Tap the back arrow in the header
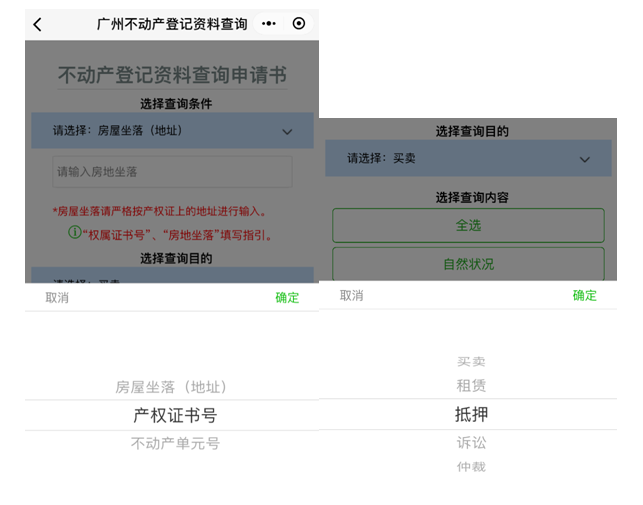The width and height of the screenshot is (643, 505). (38, 24)
